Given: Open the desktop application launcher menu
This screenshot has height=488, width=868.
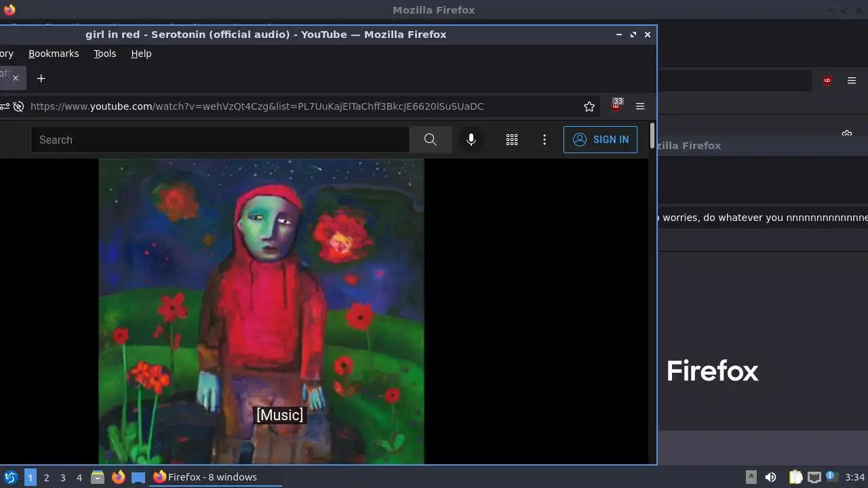Looking at the screenshot, I should click(x=10, y=477).
